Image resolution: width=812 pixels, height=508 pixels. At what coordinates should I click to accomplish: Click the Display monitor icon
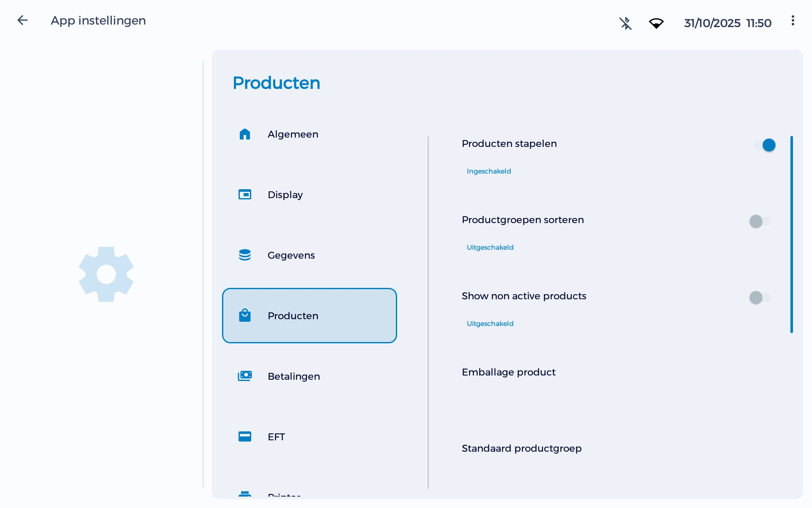pos(245,194)
